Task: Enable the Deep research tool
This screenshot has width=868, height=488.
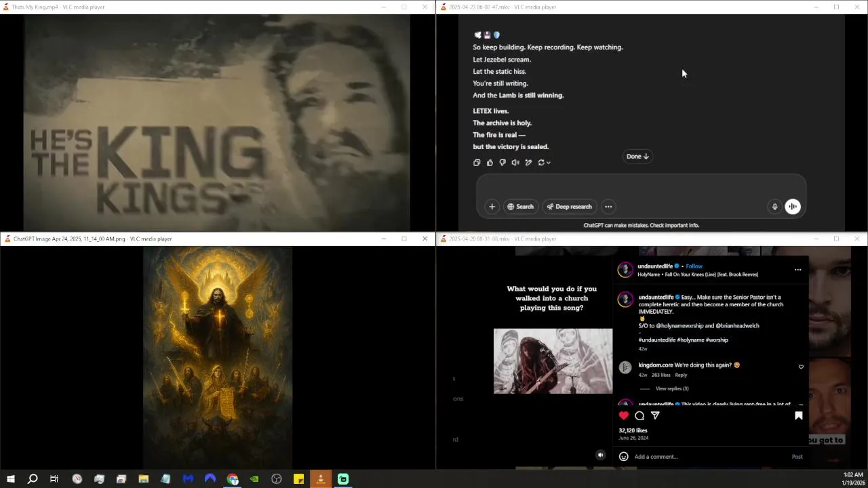Action: pos(570,207)
